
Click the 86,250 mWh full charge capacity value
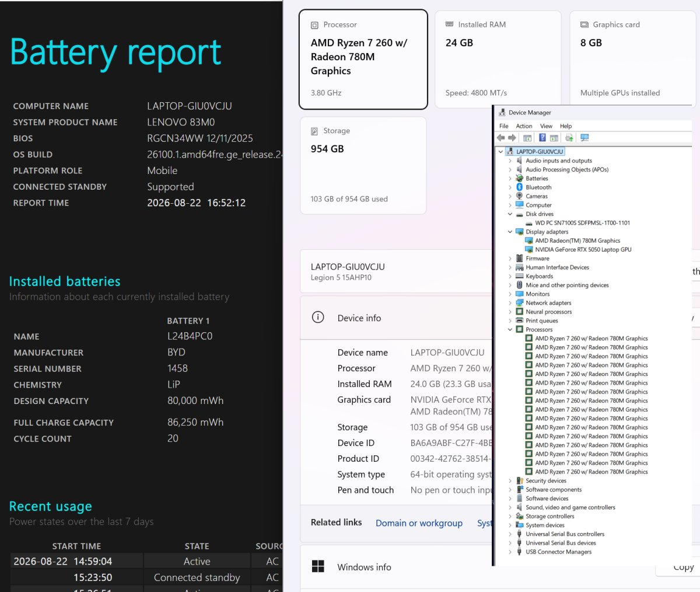pos(195,422)
